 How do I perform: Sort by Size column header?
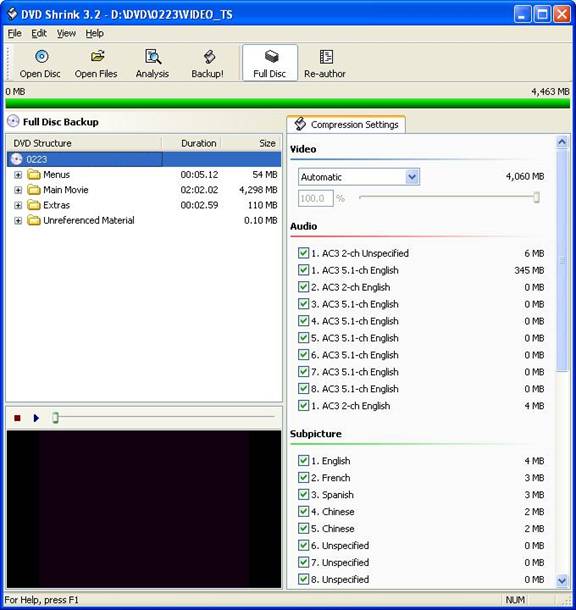coord(251,143)
